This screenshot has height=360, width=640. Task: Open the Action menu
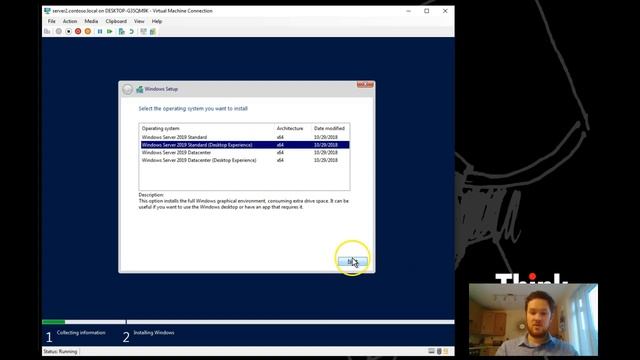pos(70,21)
